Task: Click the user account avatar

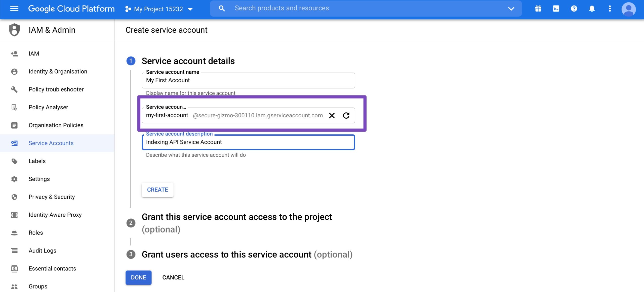Action: (x=628, y=9)
